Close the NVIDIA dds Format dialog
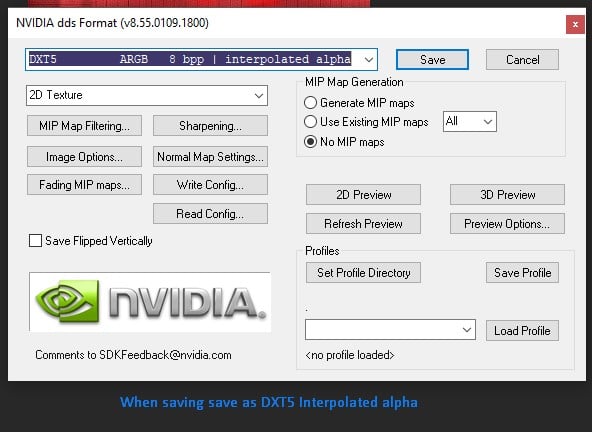592x432 pixels. [575, 25]
